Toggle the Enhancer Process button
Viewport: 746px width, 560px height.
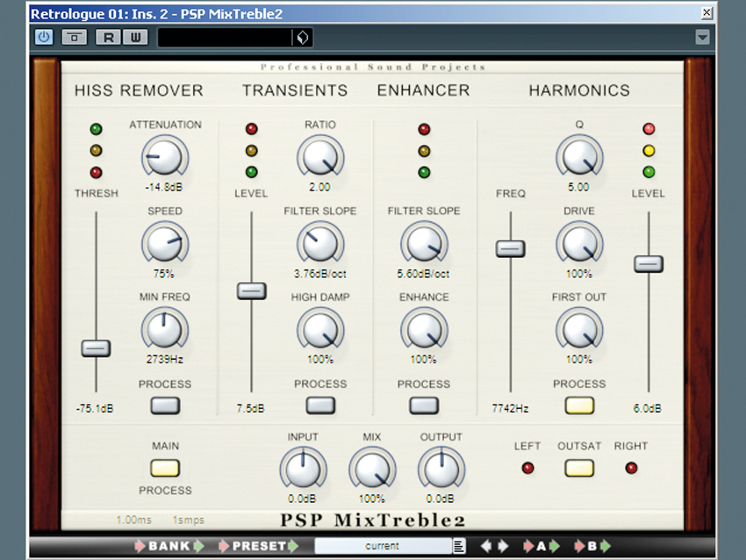(424, 406)
